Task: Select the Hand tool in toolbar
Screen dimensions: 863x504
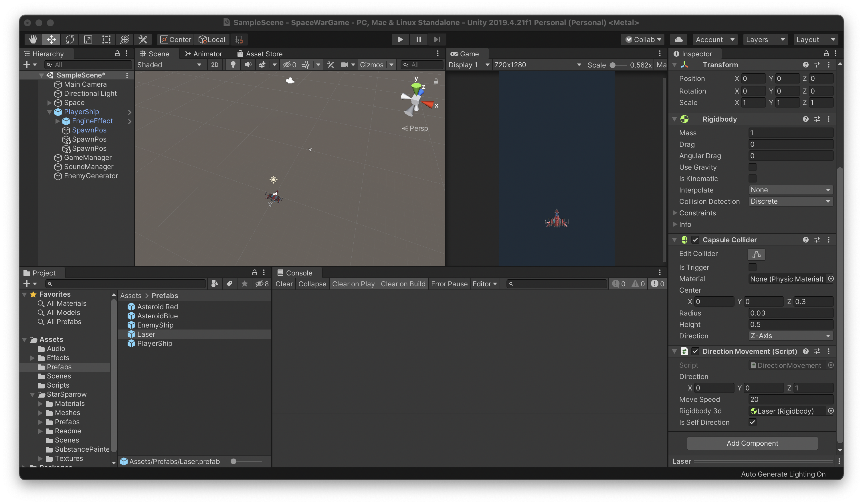Action: click(33, 39)
